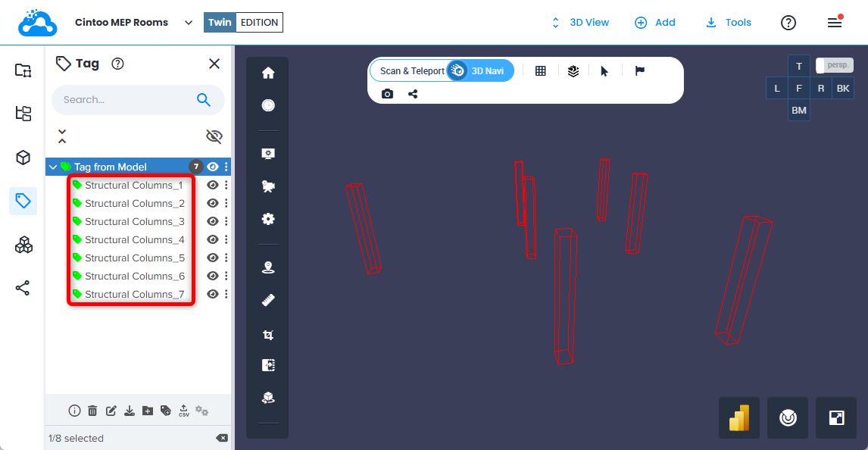Create new tag folder icon
The height and width of the screenshot is (450, 868).
pos(147,411)
